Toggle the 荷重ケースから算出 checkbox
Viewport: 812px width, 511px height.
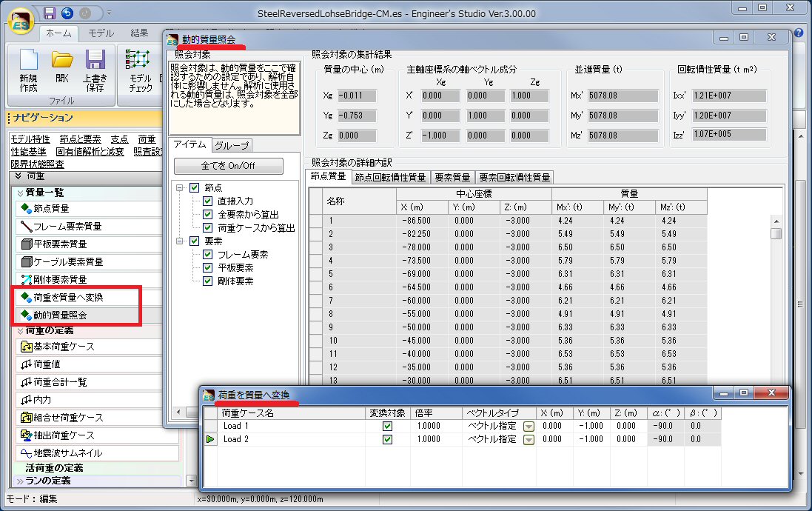pyautogui.click(x=208, y=227)
